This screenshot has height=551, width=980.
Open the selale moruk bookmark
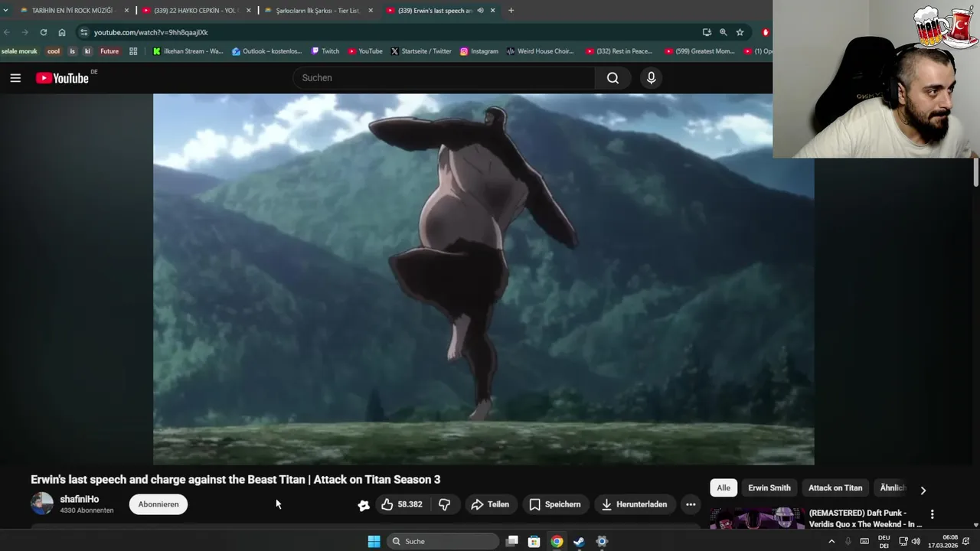pyautogui.click(x=19, y=51)
